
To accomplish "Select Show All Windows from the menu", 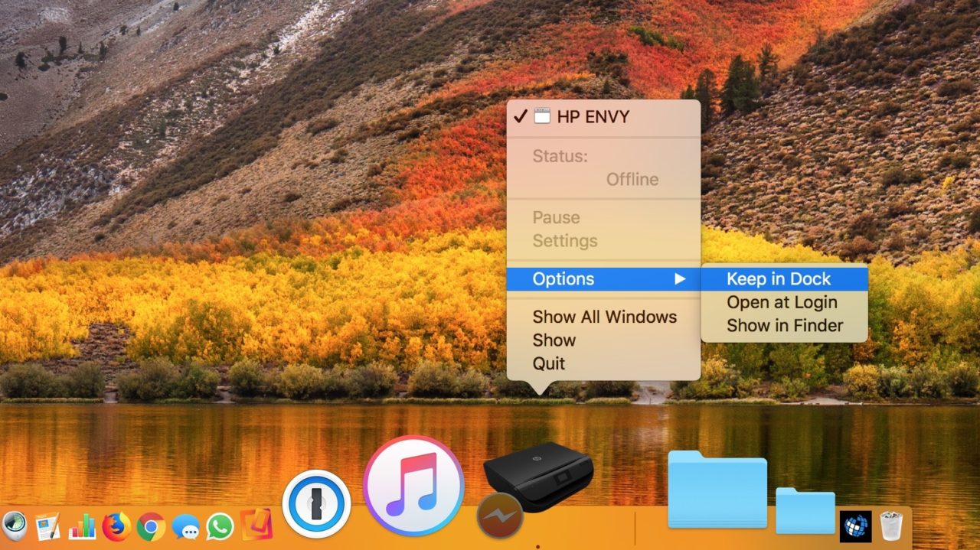I will tap(605, 317).
